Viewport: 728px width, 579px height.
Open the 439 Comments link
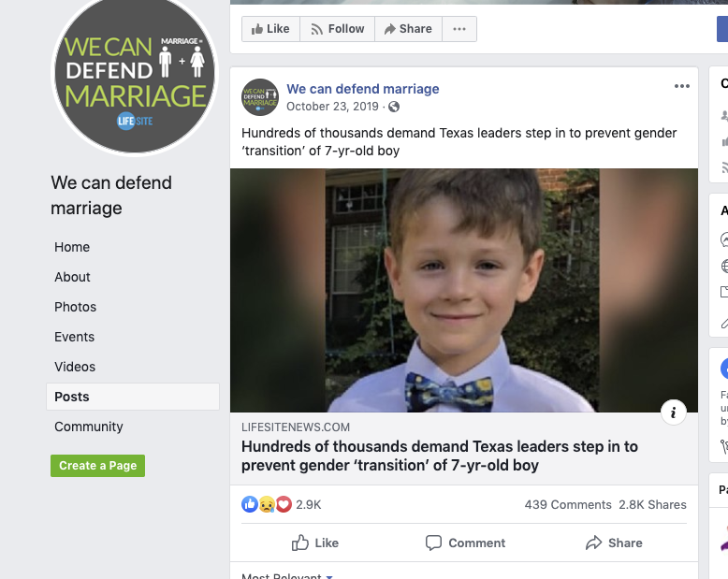click(x=568, y=504)
